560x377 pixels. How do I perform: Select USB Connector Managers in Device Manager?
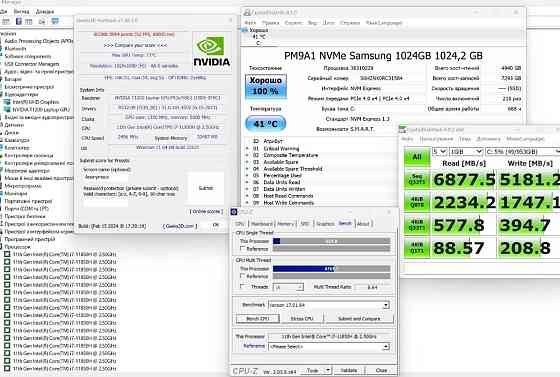coord(32,64)
